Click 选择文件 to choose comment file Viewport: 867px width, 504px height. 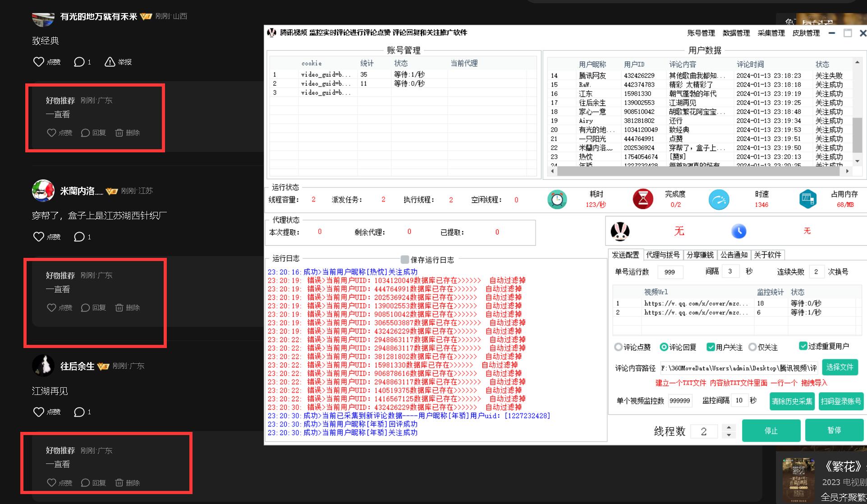[839, 367]
